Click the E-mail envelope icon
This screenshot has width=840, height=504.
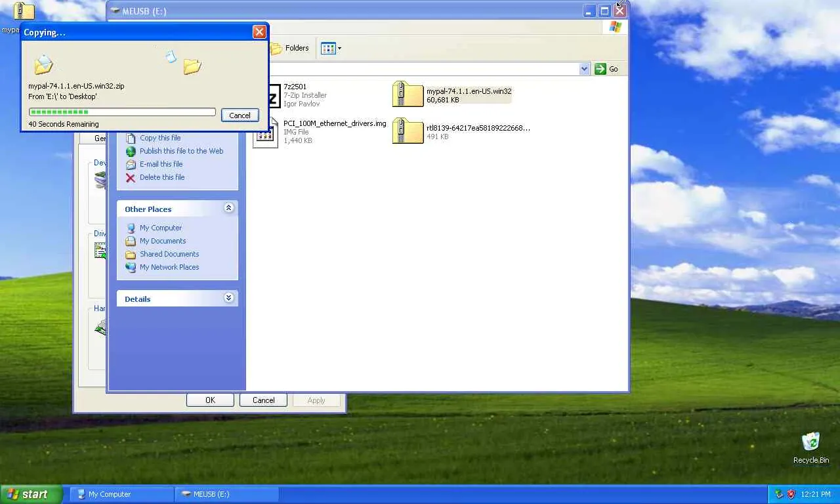tap(131, 165)
